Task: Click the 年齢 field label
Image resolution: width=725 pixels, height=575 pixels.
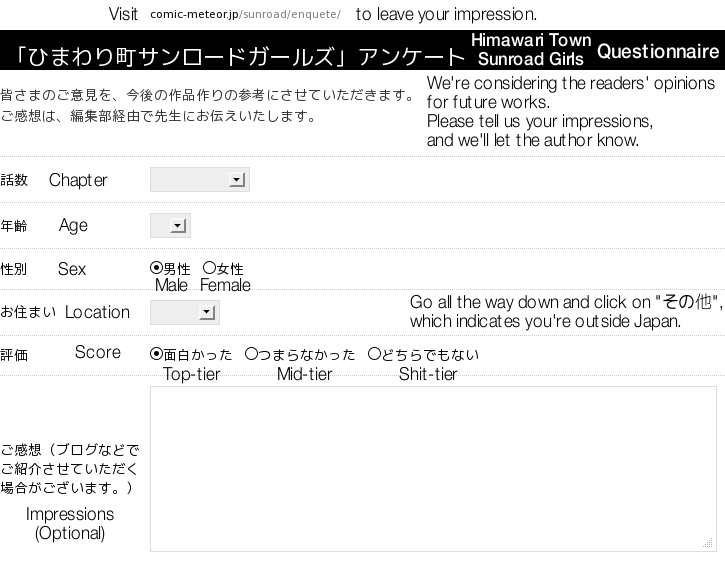Action: coord(15,226)
